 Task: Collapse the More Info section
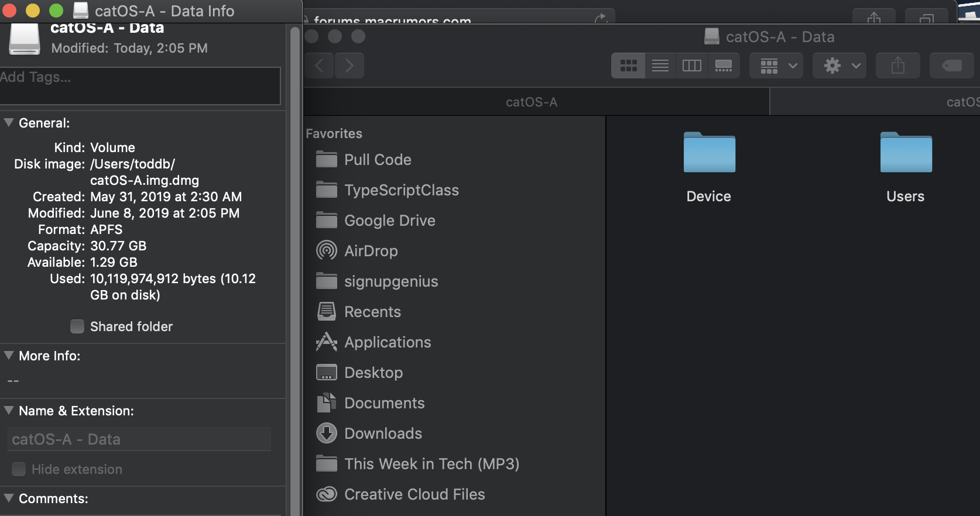[9, 355]
